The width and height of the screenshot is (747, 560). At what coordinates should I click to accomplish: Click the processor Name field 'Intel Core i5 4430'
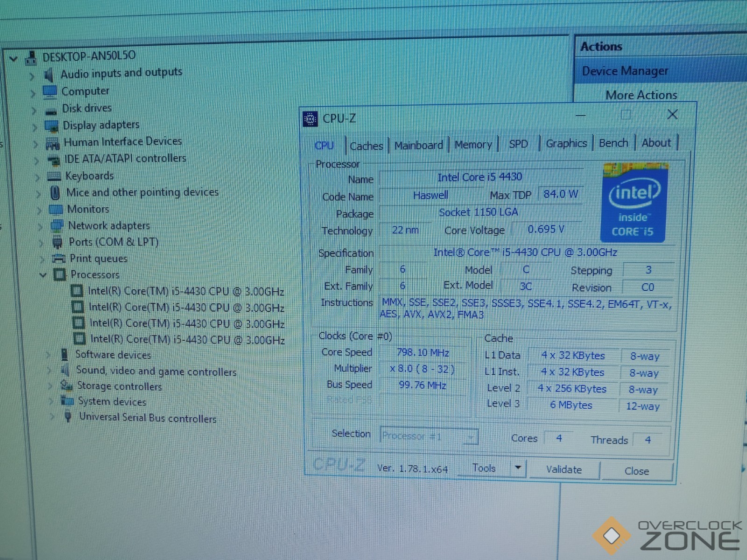pos(480,177)
